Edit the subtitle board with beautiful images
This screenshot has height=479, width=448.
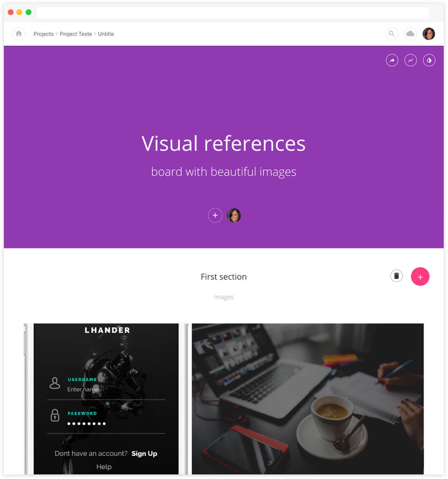(224, 172)
